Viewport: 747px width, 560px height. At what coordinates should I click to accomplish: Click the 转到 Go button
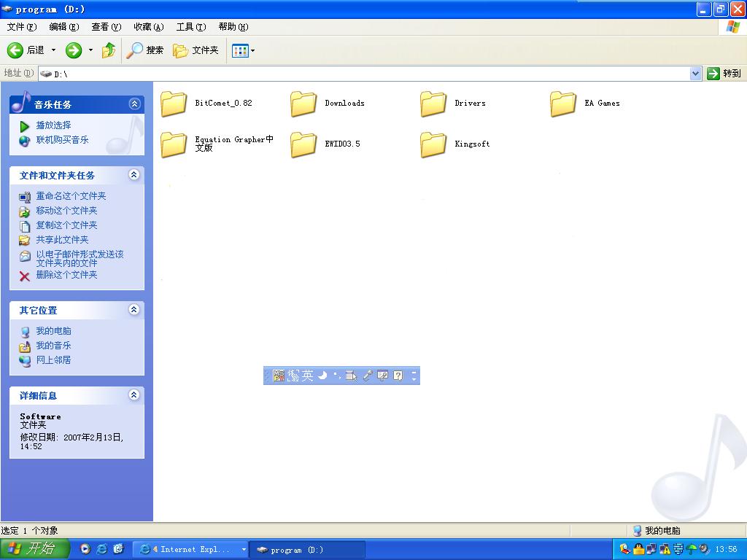[x=724, y=74]
